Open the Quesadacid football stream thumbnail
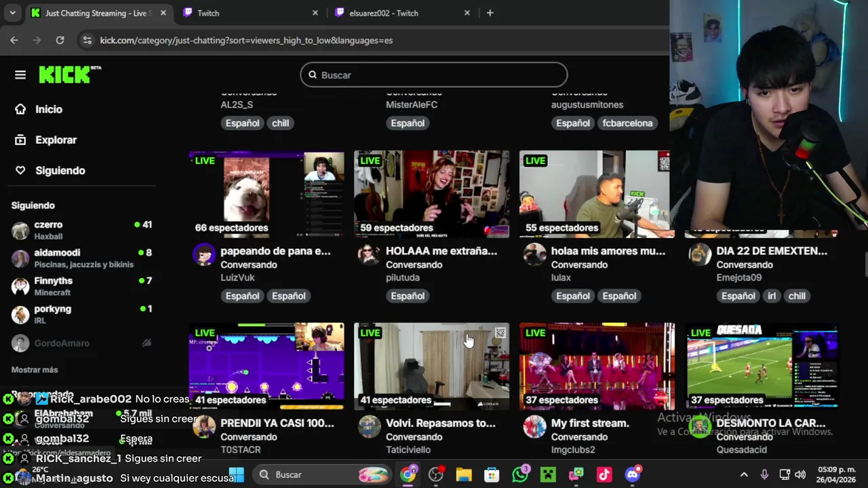 (x=762, y=366)
